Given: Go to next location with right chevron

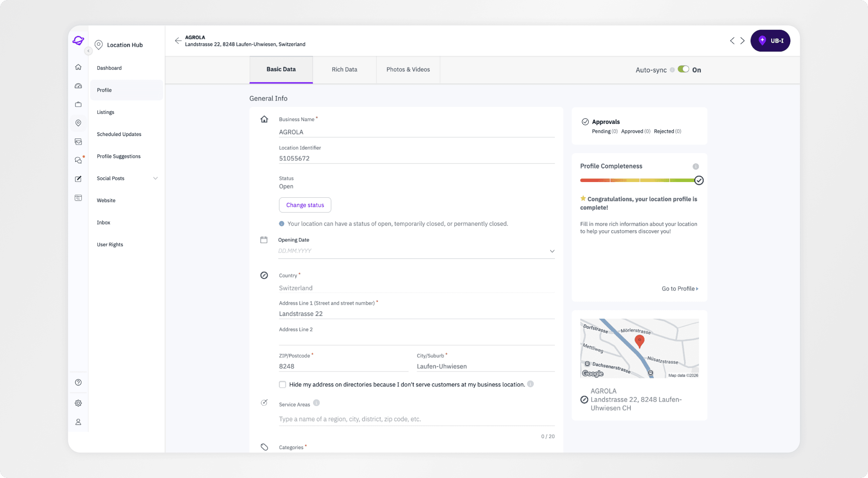Looking at the screenshot, I should point(742,41).
